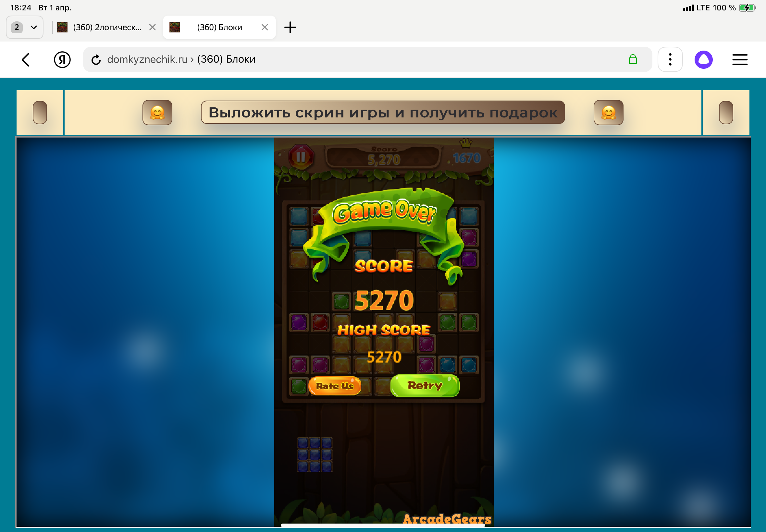The width and height of the screenshot is (766, 532).
Task: Click the orange Rate Us button
Action: [x=335, y=386]
